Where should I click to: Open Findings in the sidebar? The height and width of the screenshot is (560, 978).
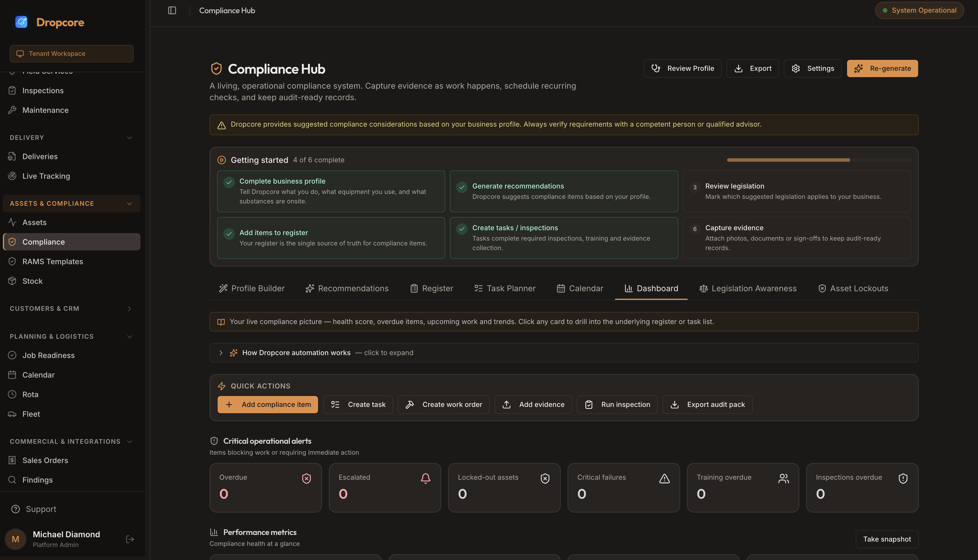click(72, 480)
